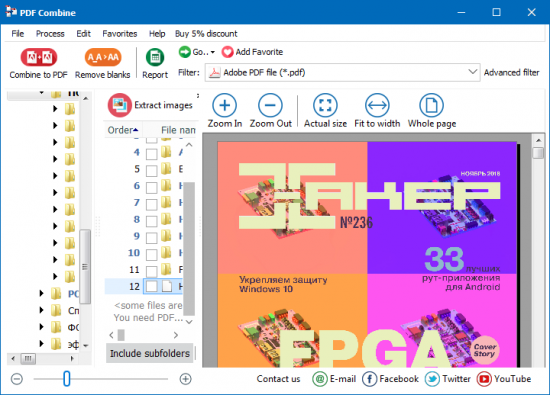Open the YouTube icon link
550x395 pixels.
484,379
